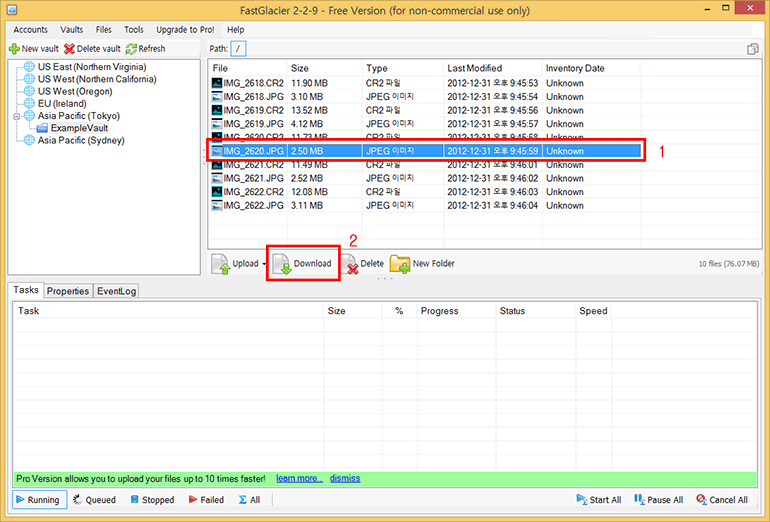Click the New vault icon
The image size is (770, 522).
click(x=14, y=48)
